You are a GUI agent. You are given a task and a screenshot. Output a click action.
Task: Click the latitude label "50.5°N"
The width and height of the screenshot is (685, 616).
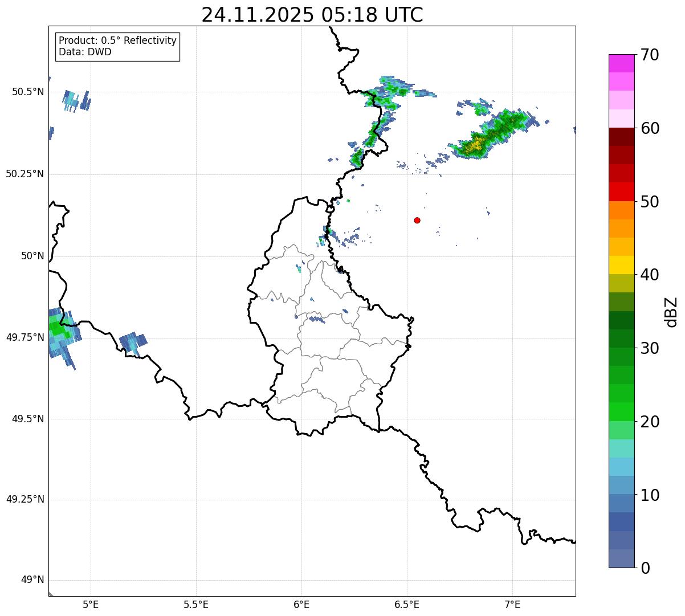(x=27, y=92)
